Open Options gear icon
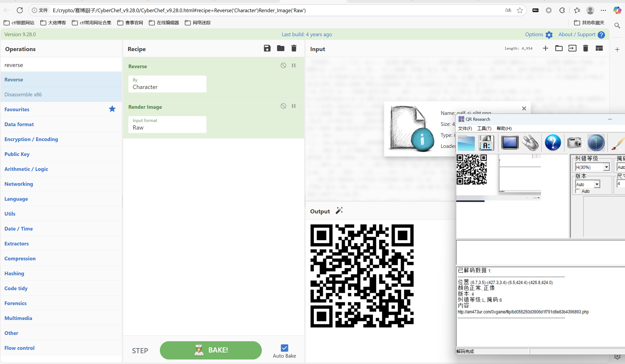The width and height of the screenshot is (625, 364). (x=549, y=35)
